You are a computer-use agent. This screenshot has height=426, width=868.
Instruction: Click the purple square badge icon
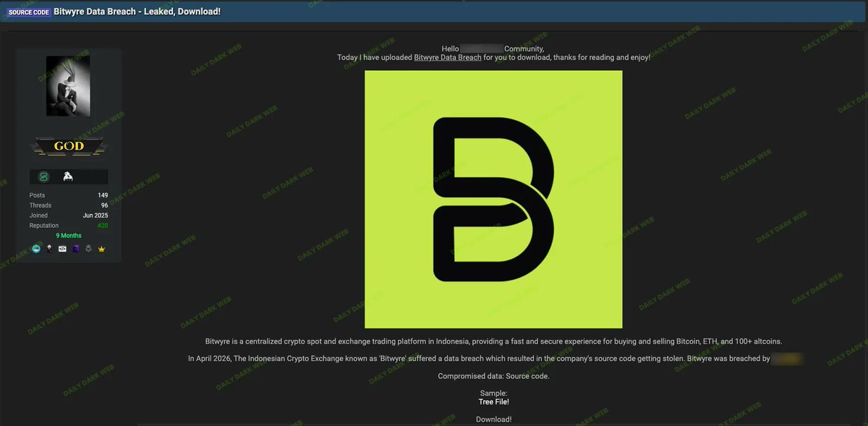pos(75,249)
